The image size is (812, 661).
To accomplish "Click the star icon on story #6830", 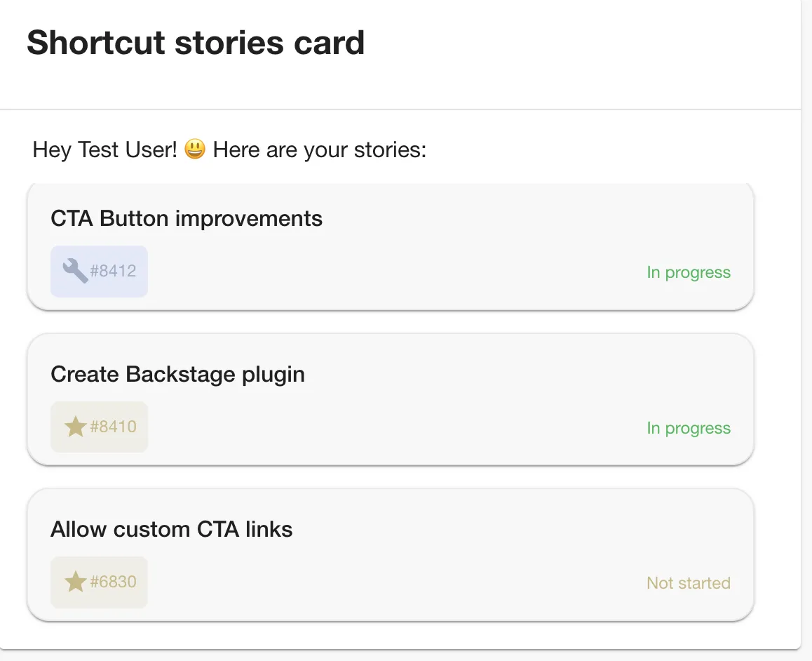I will pos(76,581).
